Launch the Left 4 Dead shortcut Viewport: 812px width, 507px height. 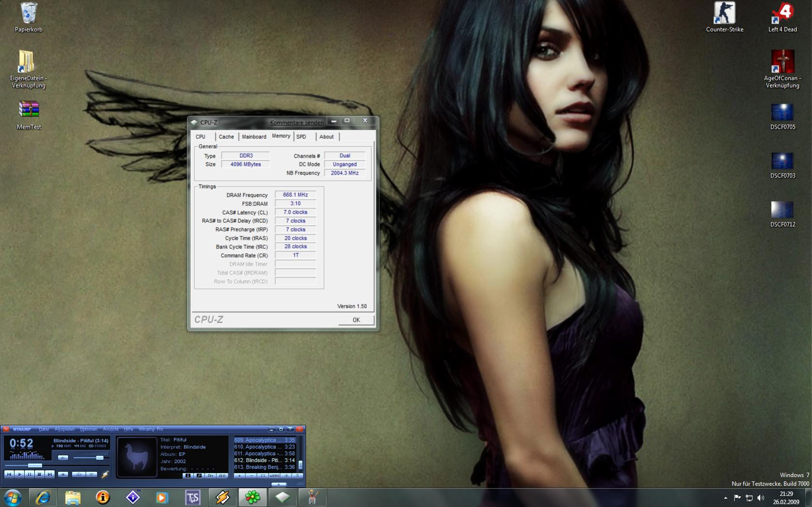tap(782, 17)
